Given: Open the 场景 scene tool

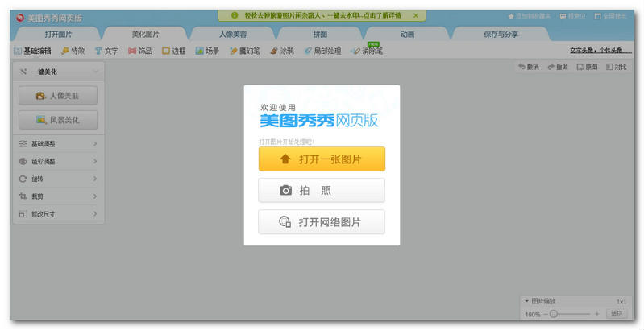Looking at the screenshot, I should 208,52.
